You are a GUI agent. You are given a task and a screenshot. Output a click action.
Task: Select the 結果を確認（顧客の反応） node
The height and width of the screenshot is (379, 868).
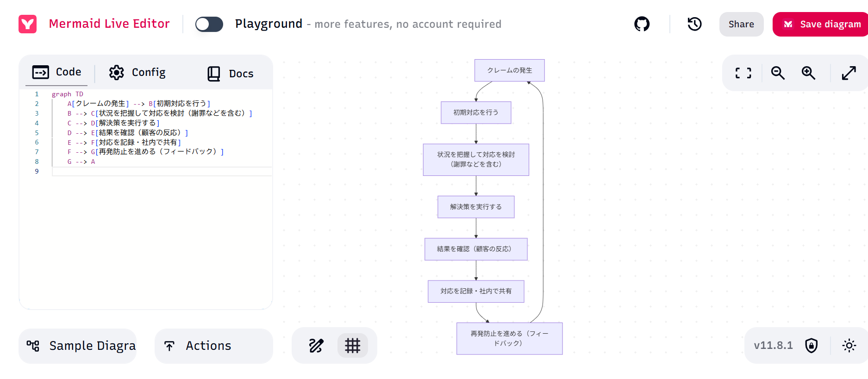pyautogui.click(x=476, y=249)
